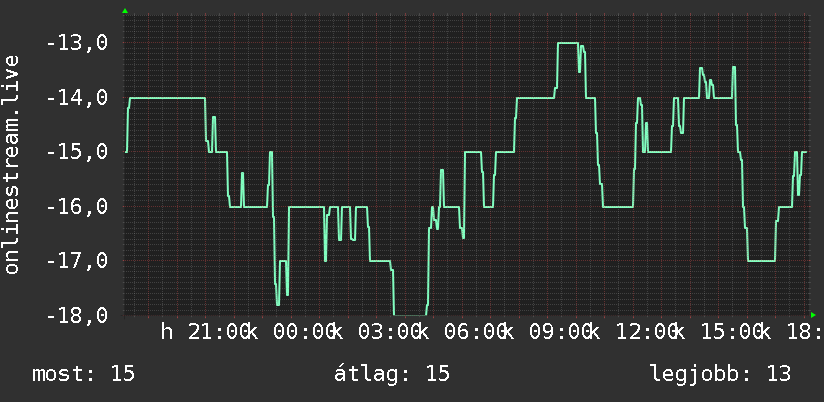Click the 00:00 time label
824x402 pixels.
pos(304,332)
